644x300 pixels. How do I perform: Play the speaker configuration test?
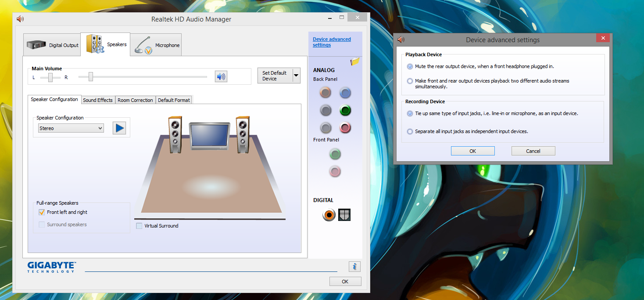(x=119, y=128)
